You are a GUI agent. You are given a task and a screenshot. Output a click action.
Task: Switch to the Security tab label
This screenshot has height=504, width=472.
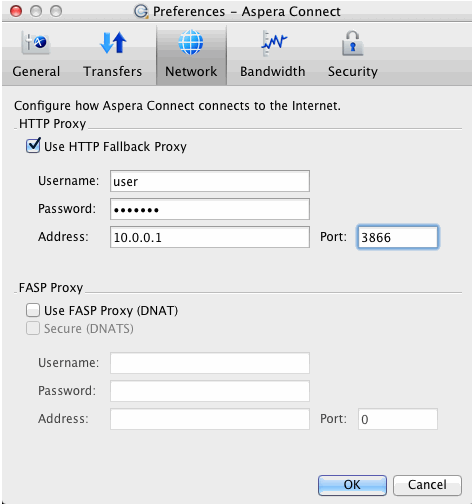pyautogui.click(x=353, y=72)
